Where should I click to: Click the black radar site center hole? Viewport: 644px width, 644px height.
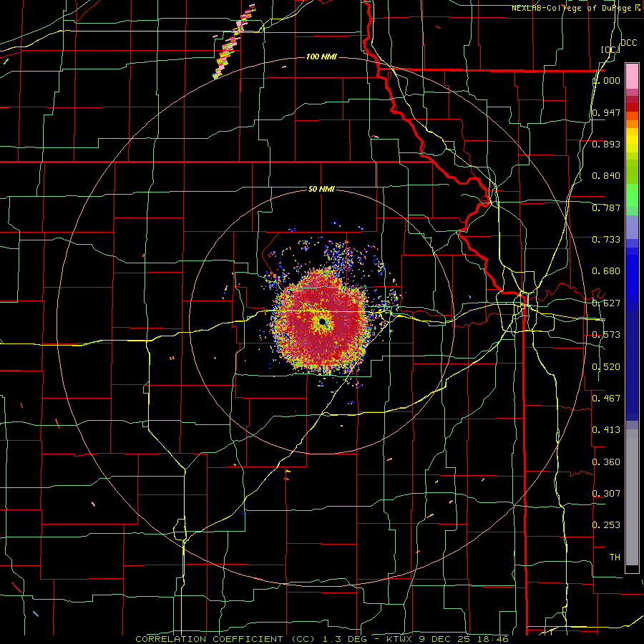click(x=323, y=323)
